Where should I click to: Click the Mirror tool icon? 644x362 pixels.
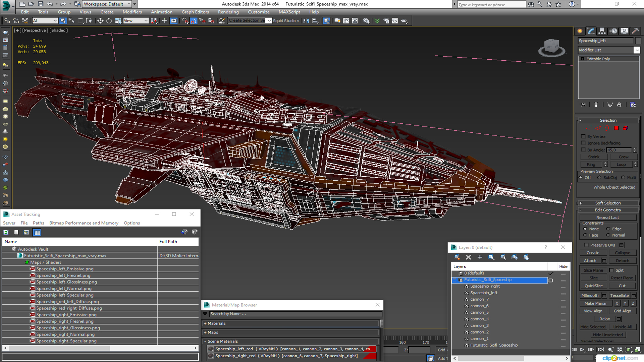[x=306, y=21]
